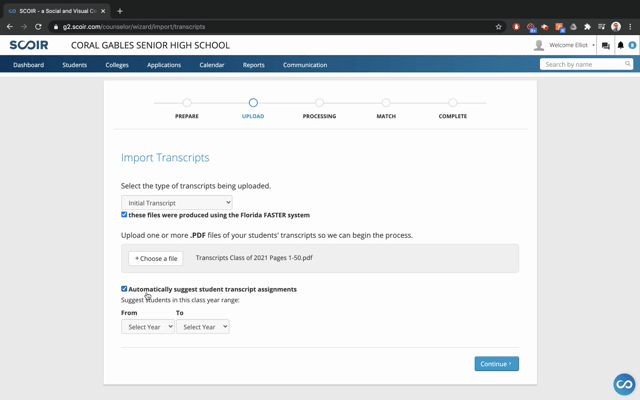Open the Communication menu
This screenshot has width=640, height=400.
[305, 64]
